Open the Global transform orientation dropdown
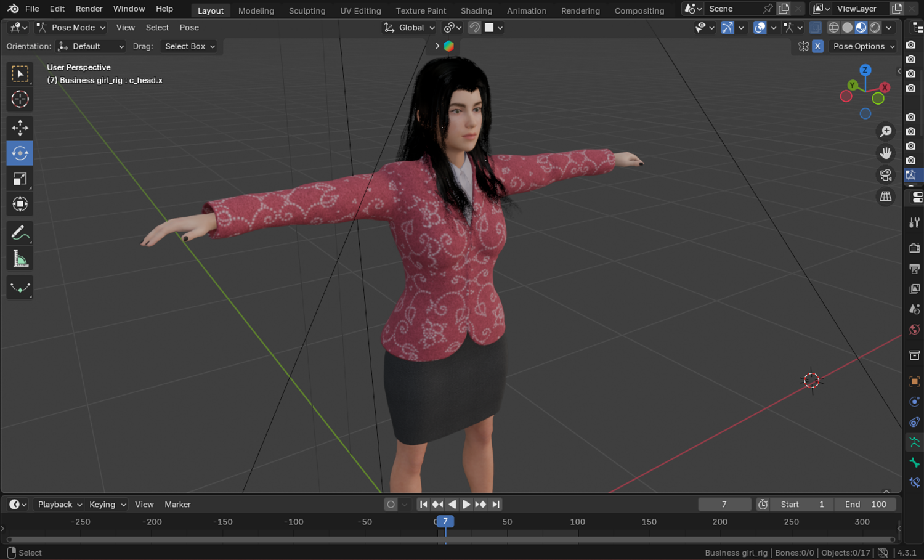924x560 pixels. pos(409,28)
